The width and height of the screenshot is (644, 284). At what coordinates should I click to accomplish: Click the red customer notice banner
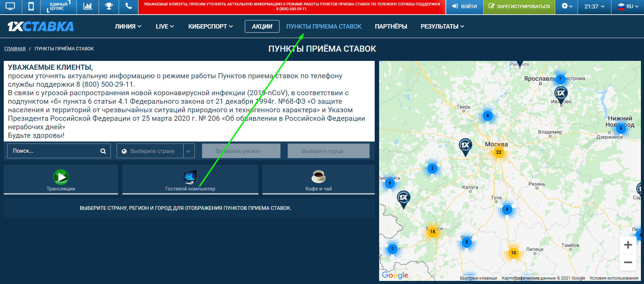(x=292, y=7)
